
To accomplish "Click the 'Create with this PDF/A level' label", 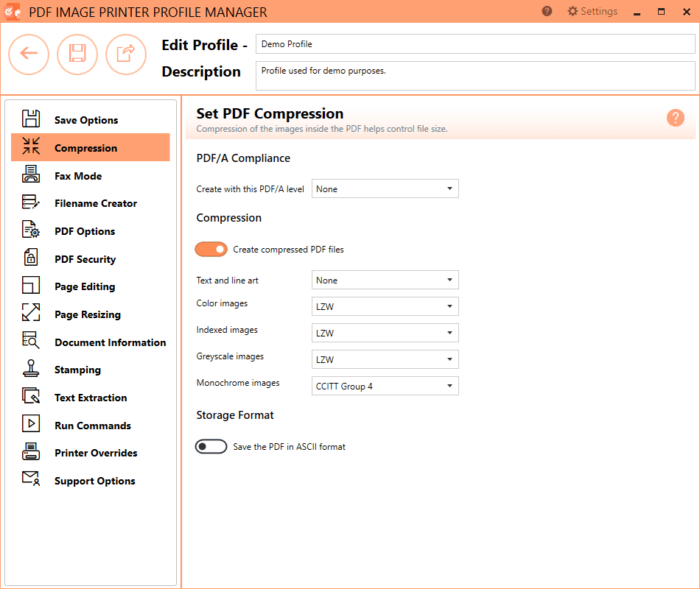I will click(250, 188).
